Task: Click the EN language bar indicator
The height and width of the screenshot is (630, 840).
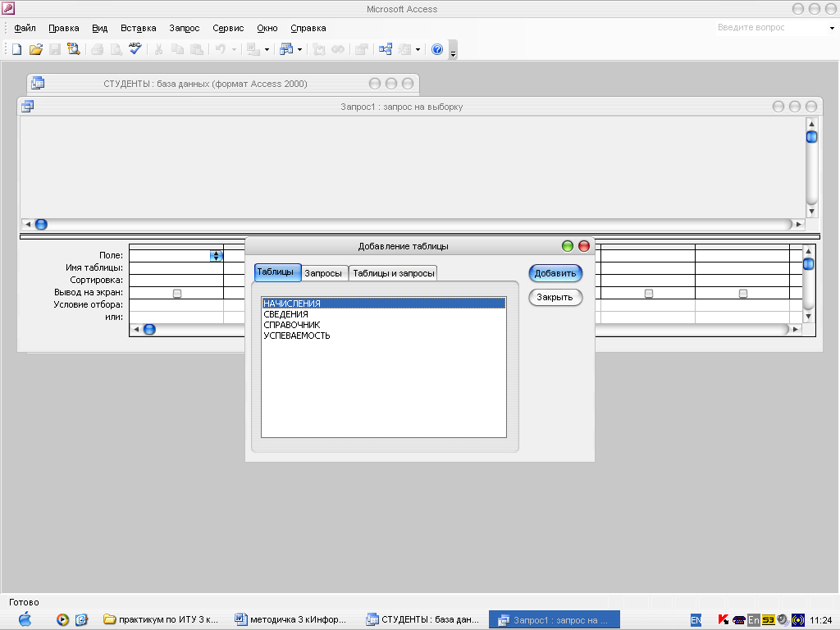Action: point(696,620)
